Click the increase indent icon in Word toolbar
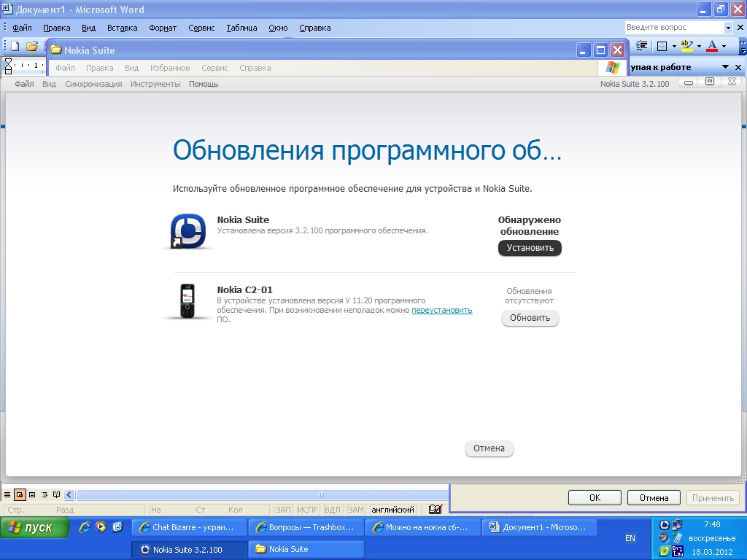The height and width of the screenshot is (560, 747). pyautogui.click(x=642, y=46)
